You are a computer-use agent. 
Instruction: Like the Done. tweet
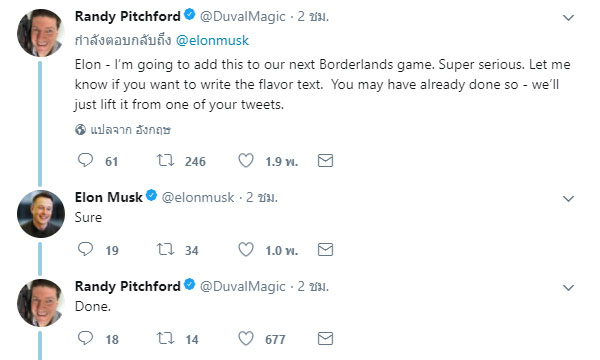pos(246,338)
